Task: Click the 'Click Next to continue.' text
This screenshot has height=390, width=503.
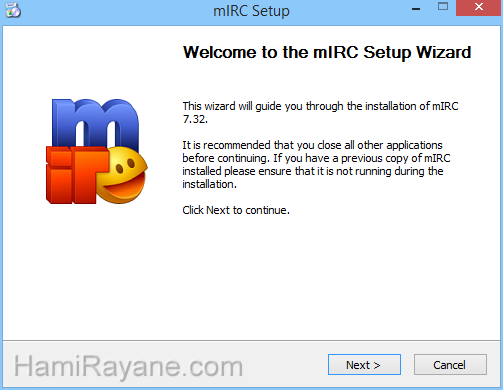Action: (x=236, y=210)
